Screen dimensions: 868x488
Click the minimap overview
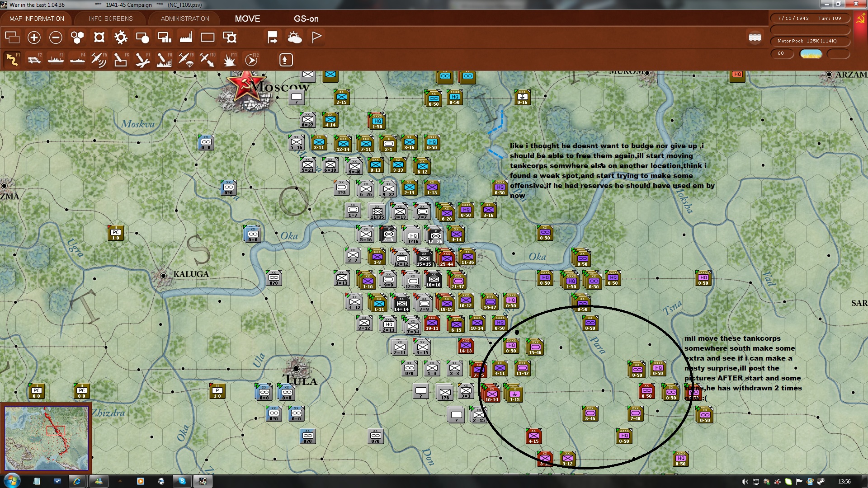(x=46, y=438)
